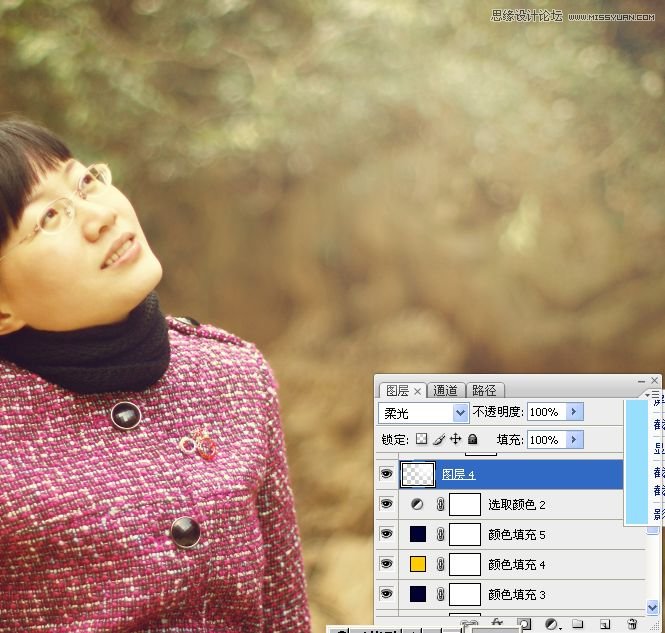Open the layers panel options menu icon

(x=653, y=394)
